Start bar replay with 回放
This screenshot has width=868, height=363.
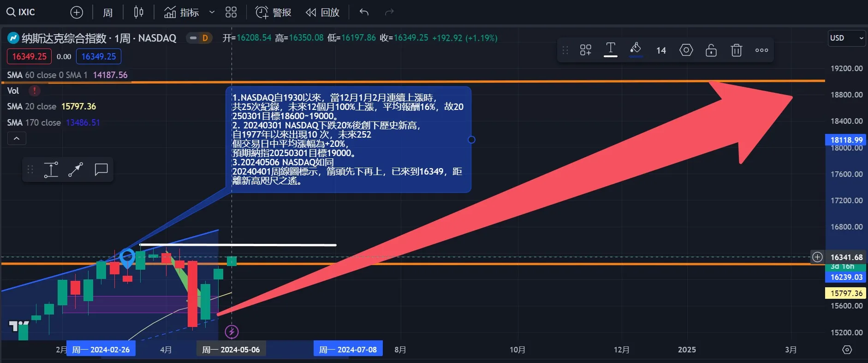(323, 12)
